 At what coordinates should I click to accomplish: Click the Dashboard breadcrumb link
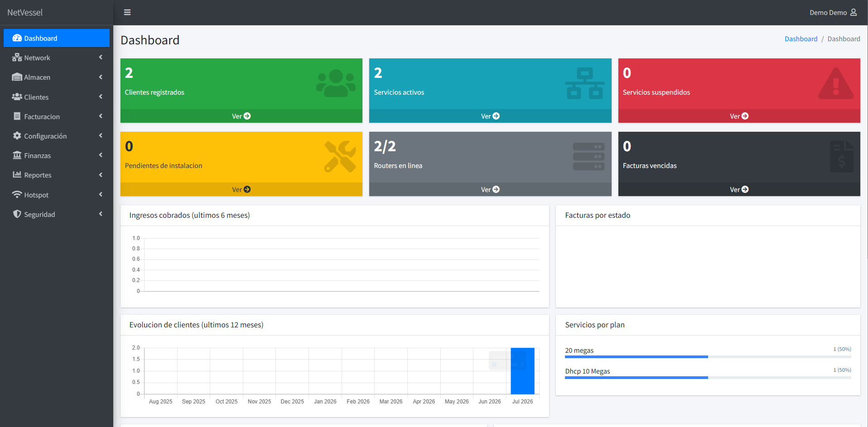point(801,39)
